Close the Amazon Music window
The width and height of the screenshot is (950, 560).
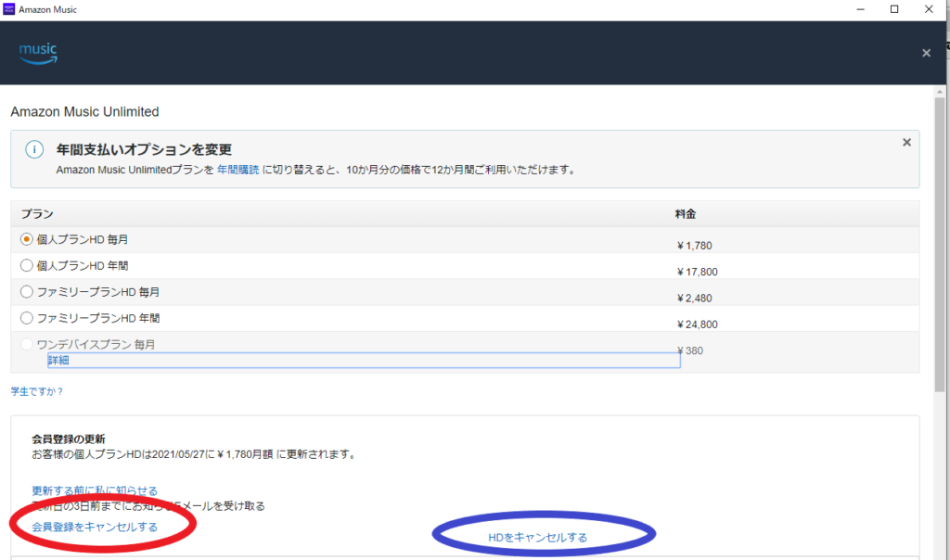pyautogui.click(x=929, y=9)
